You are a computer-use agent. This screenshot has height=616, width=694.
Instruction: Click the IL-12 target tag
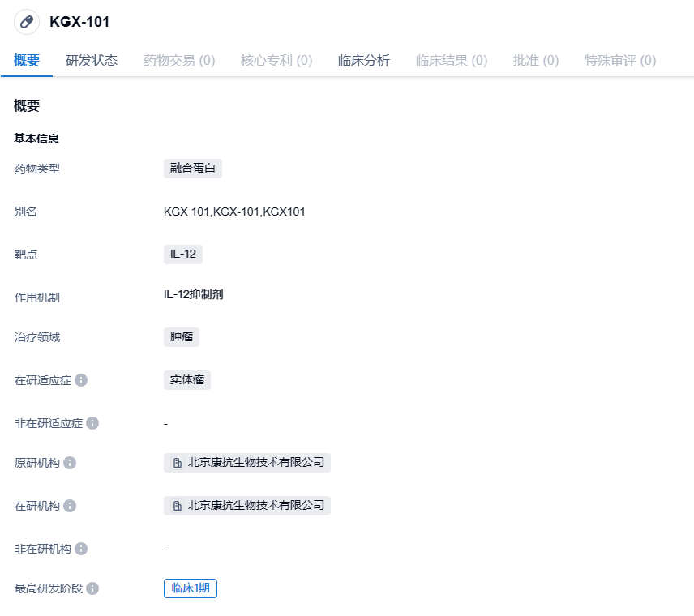182,255
